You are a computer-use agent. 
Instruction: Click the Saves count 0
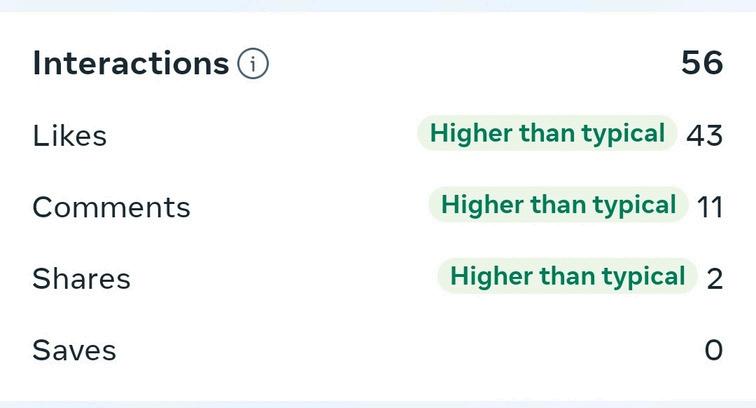(714, 350)
